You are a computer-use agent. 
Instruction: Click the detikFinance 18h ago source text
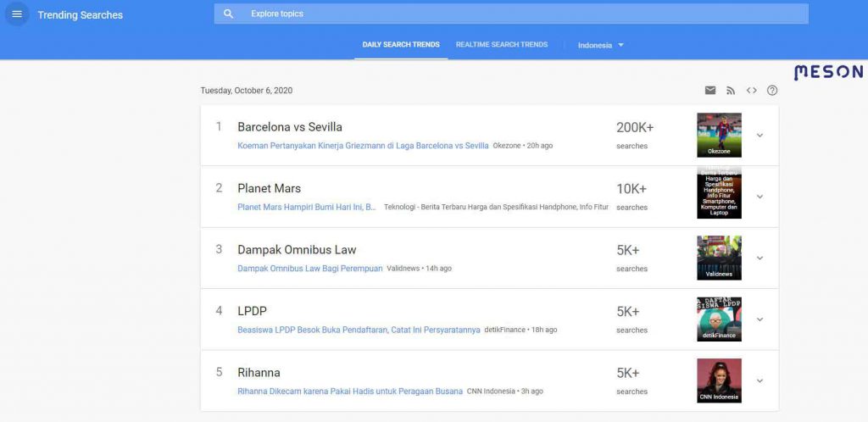520,330
